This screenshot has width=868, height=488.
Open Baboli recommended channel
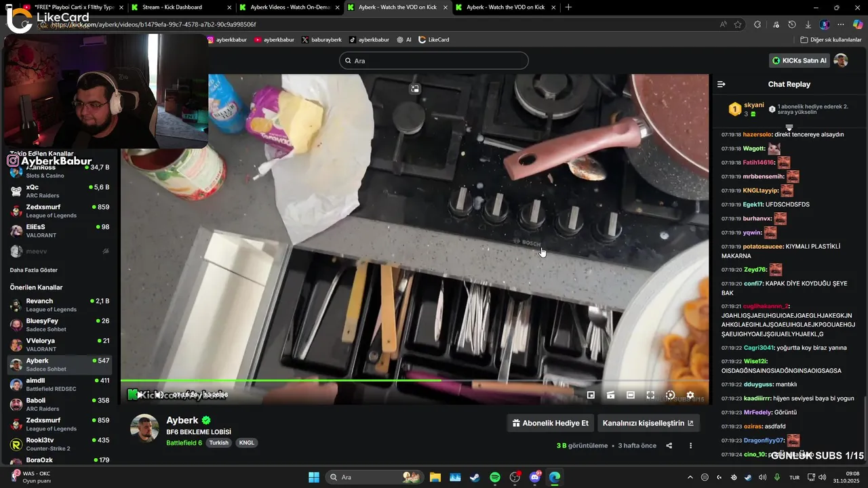click(60, 405)
